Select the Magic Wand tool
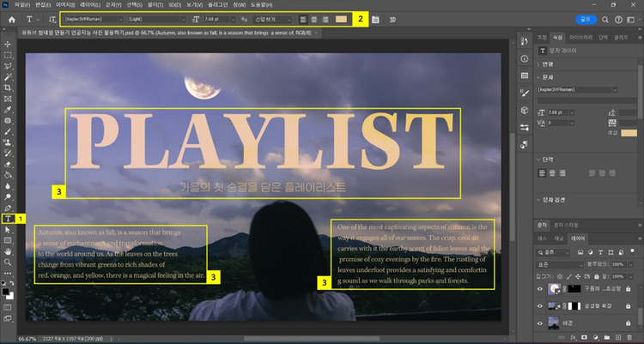644x344 pixels. pyautogui.click(x=8, y=76)
